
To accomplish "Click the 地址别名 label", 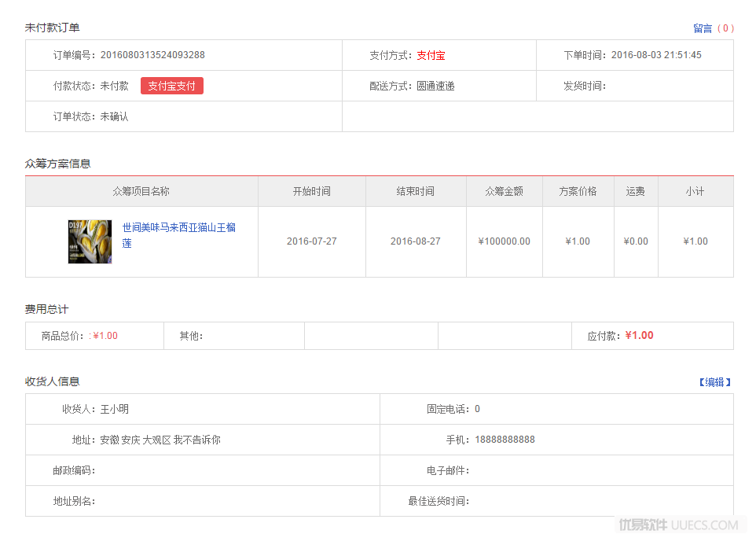I will 74,502.
